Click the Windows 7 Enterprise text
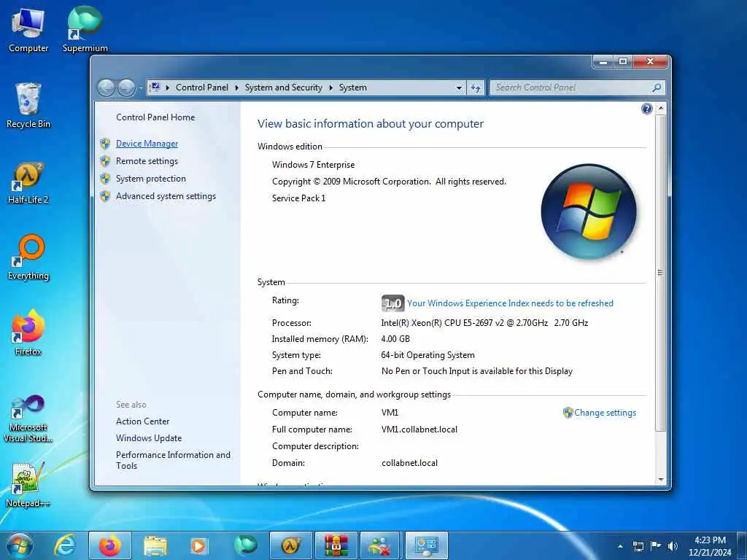Screen dimensions: 747x560 pos(313,165)
